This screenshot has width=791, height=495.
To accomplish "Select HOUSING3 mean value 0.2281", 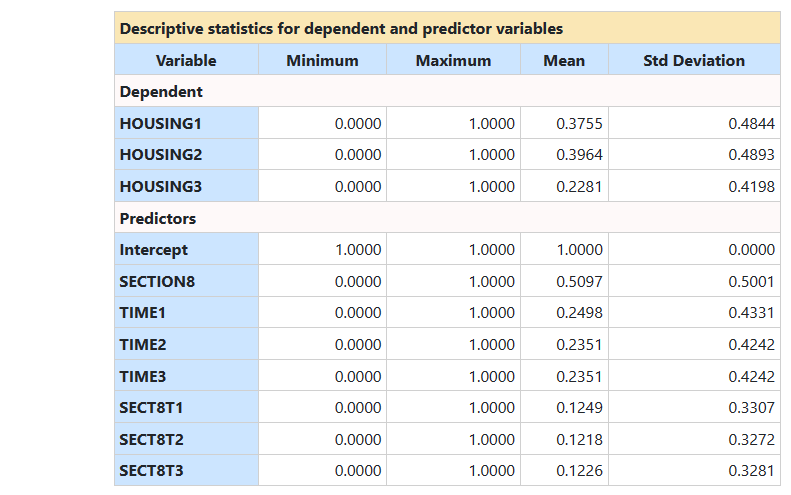I will click(579, 187).
